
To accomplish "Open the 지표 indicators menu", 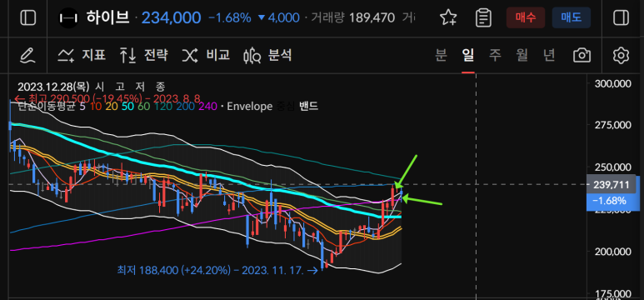I will (x=82, y=55).
